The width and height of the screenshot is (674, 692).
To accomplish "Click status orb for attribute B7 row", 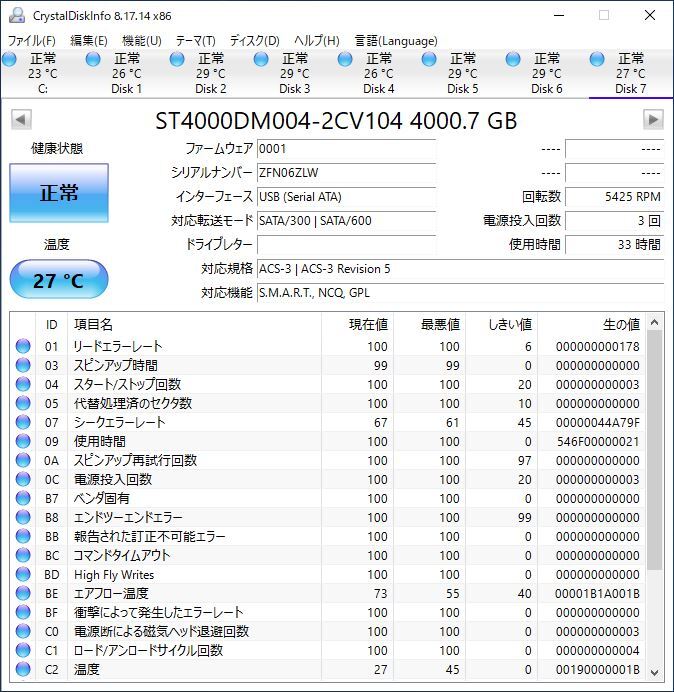I will (x=23, y=498).
